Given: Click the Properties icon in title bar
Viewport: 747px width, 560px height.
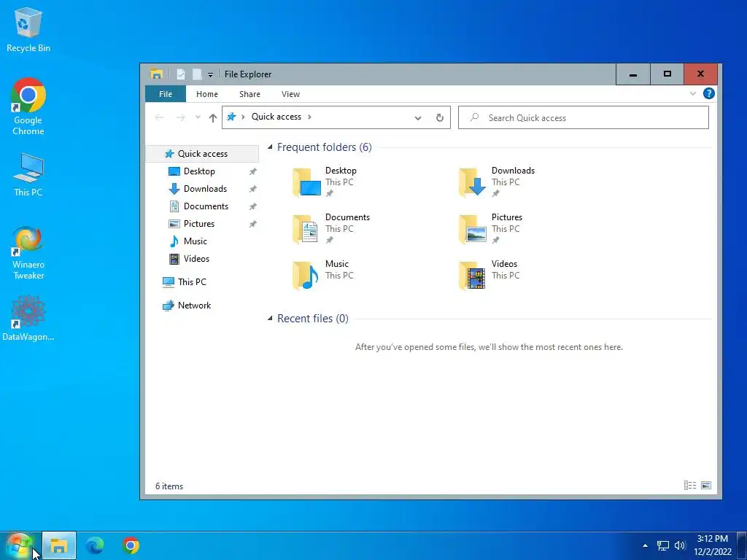Looking at the screenshot, I should pyautogui.click(x=181, y=74).
